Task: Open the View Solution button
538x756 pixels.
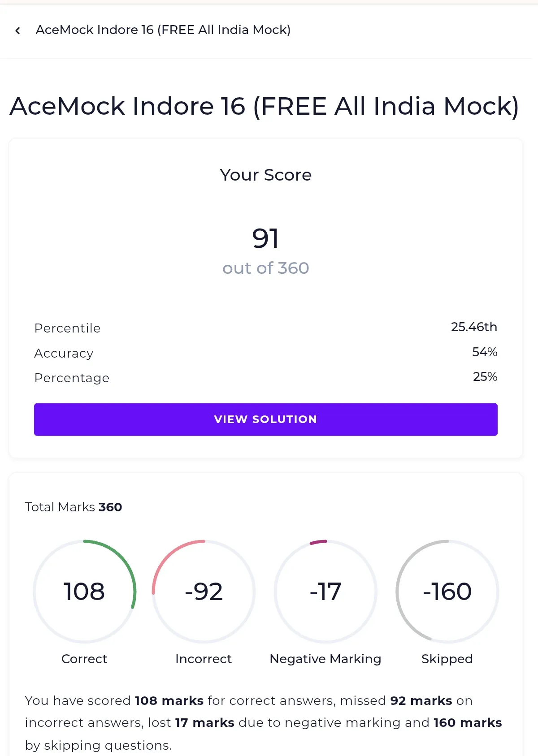Action: point(266,419)
